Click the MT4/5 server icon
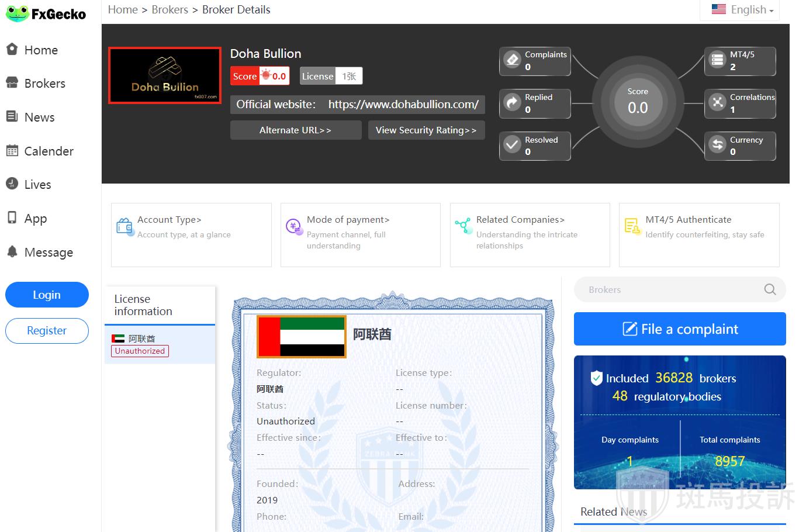Screen dimensions: 806x532 click(717, 60)
